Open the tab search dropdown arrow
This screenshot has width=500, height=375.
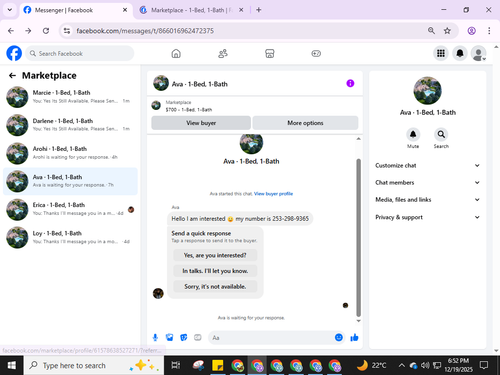click(10, 10)
